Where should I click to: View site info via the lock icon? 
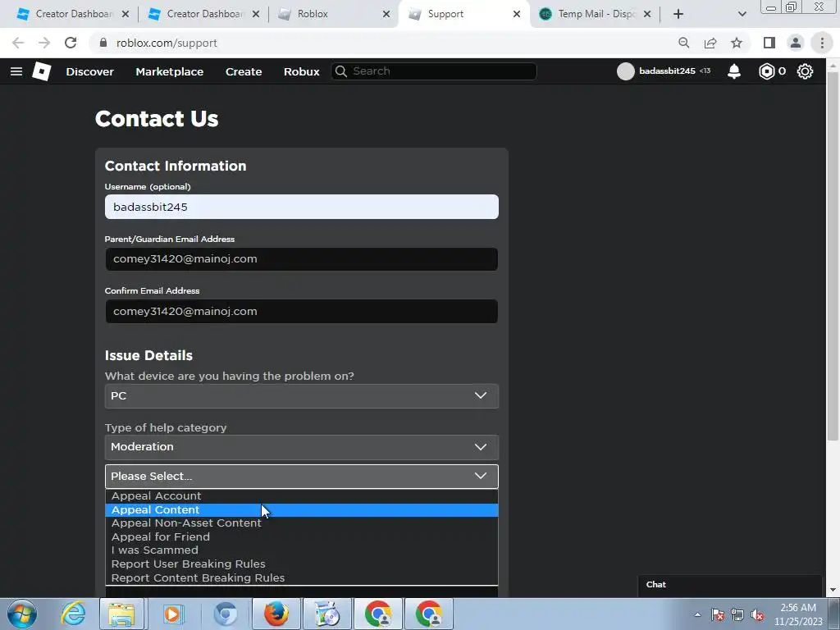[103, 43]
